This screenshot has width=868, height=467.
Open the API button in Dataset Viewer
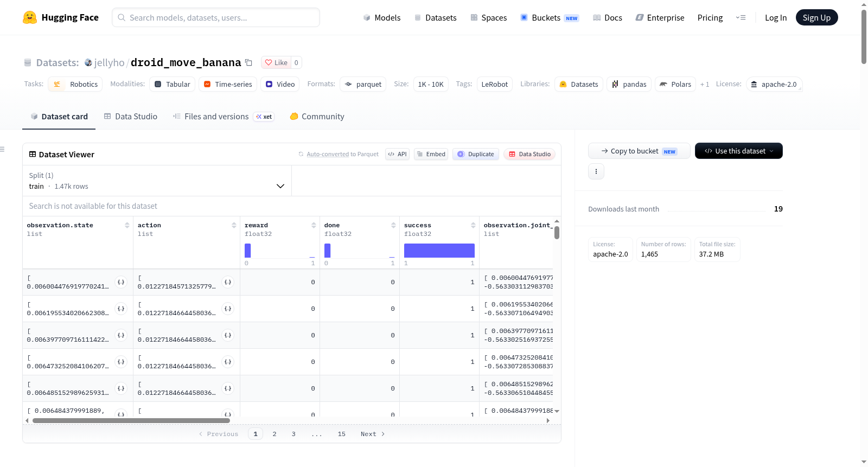(397, 154)
